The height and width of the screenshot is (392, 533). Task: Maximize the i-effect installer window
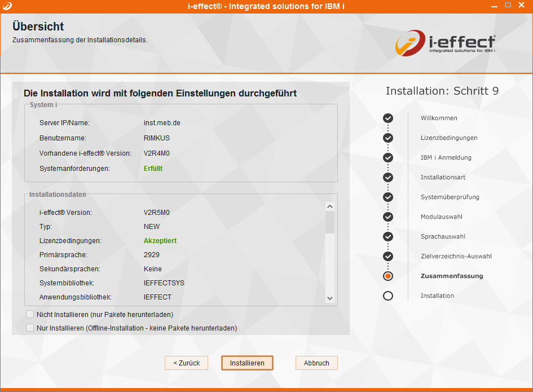click(x=508, y=5)
